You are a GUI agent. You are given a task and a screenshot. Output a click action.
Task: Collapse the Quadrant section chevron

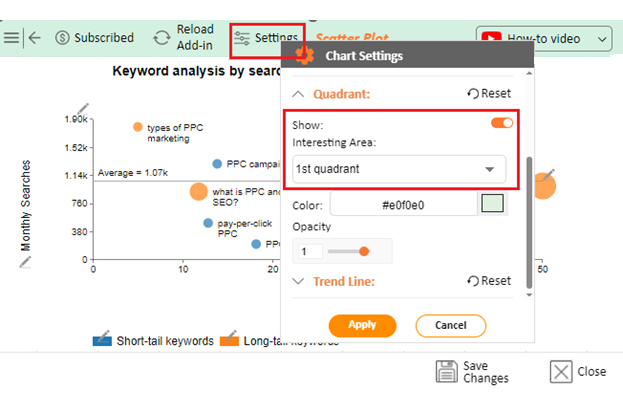click(x=298, y=94)
